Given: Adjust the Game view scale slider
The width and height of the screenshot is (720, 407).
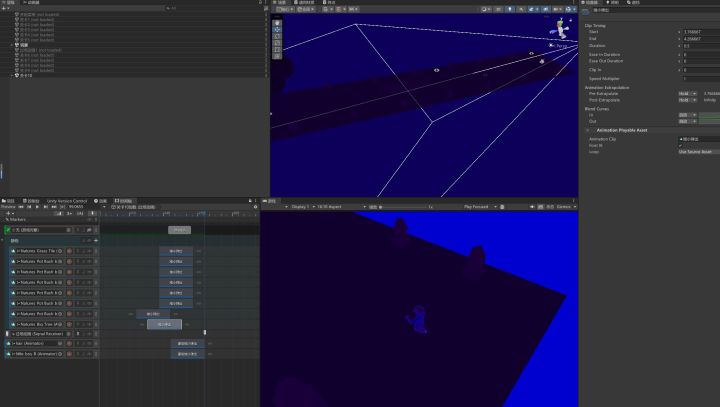Looking at the screenshot, I should [x=404, y=207].
